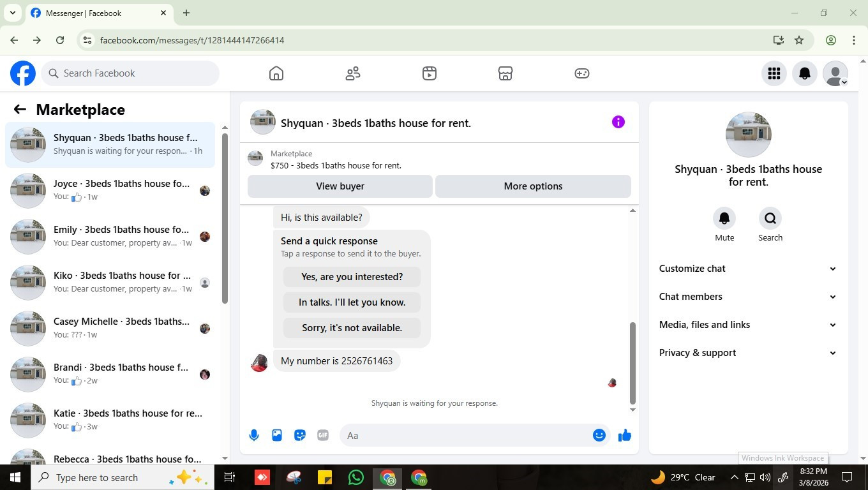Send quick reply 'In talks. I'll let you know.'
Image resolution: width=868 pixels, height=490 pixels.
click(352, 302)
